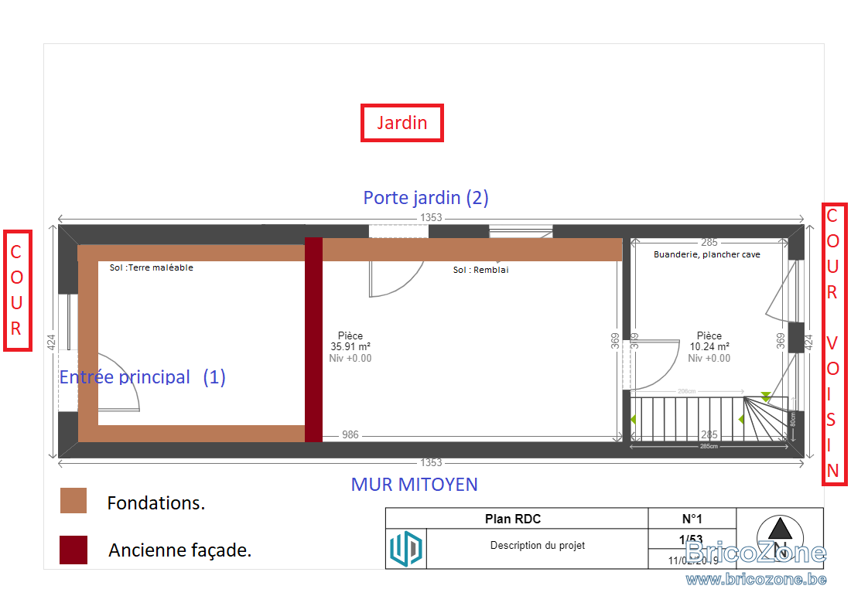Click the staircase in the small room
868x613 pixels.
pos(709,419)
